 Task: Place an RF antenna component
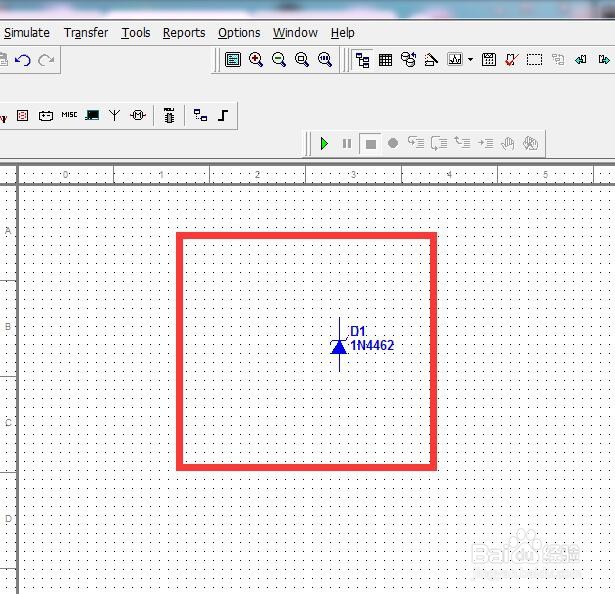pyautogui.click(x=115, y=115)
